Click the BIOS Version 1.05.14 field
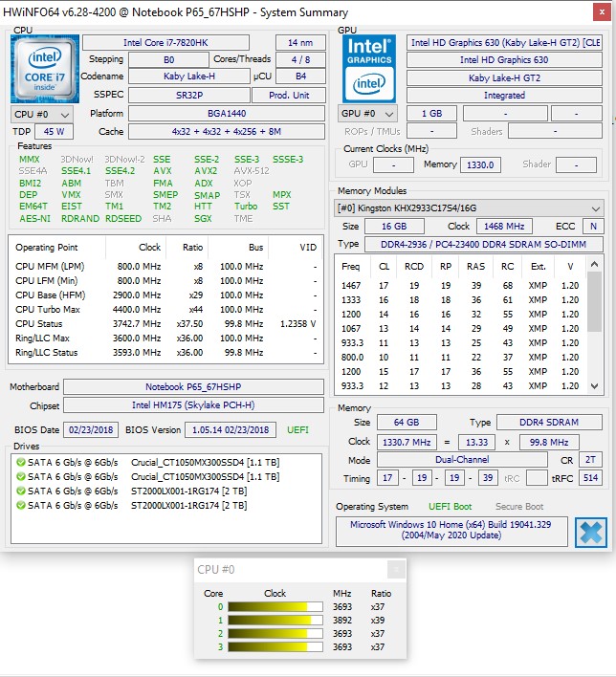The image size is (616, 677). tap(231, 430)
